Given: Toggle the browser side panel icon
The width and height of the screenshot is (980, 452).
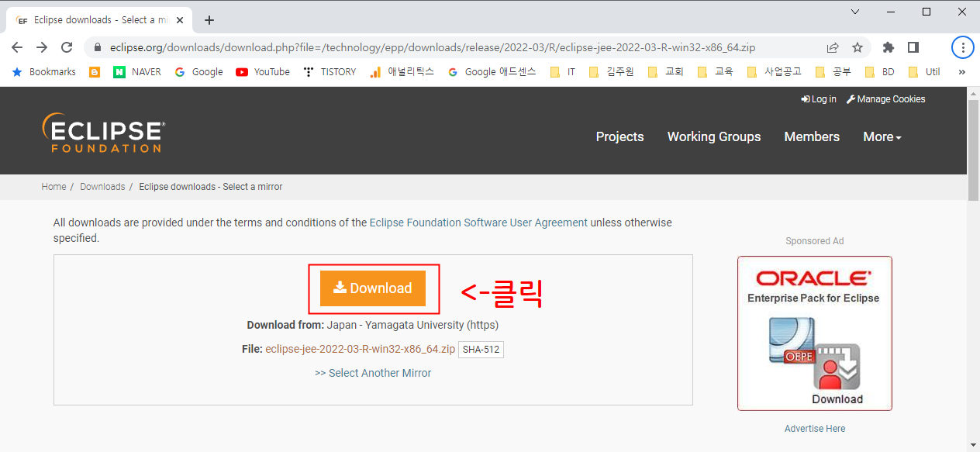Looking at the screenshot, I should (x=913, y=47).
